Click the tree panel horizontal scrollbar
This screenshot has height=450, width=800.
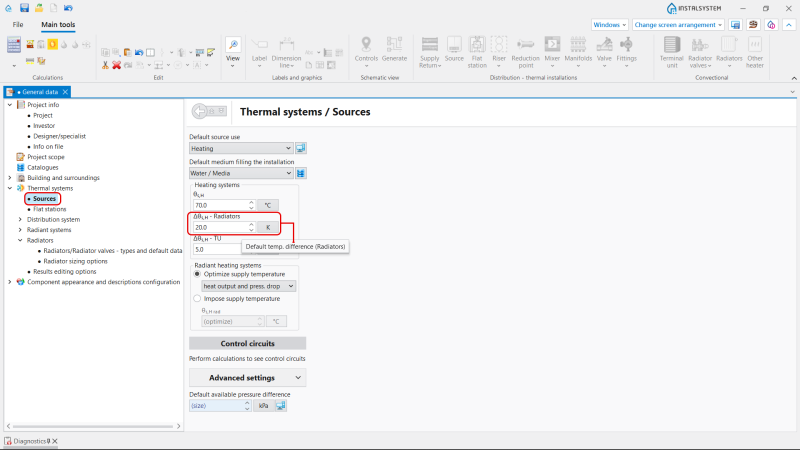click(x=93, y=426)
